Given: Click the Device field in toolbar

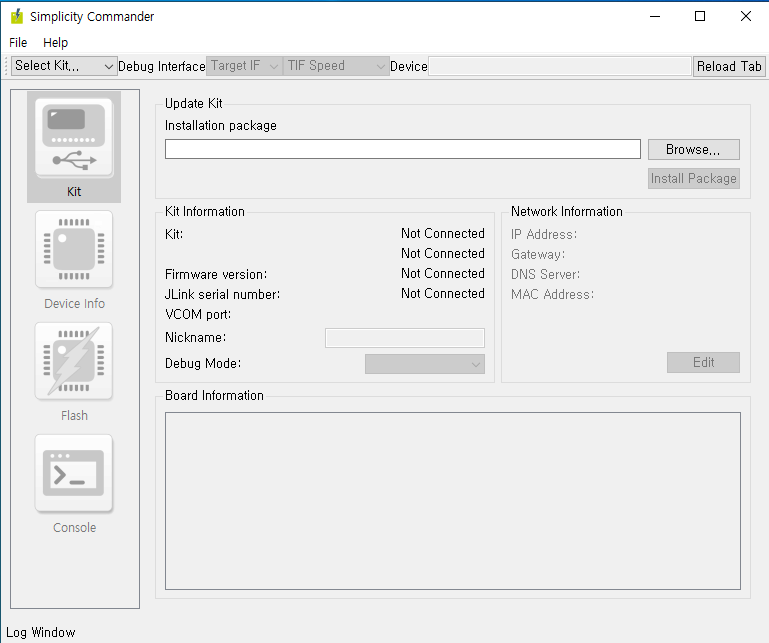Looking at the screenshot, I should point(560,66).
